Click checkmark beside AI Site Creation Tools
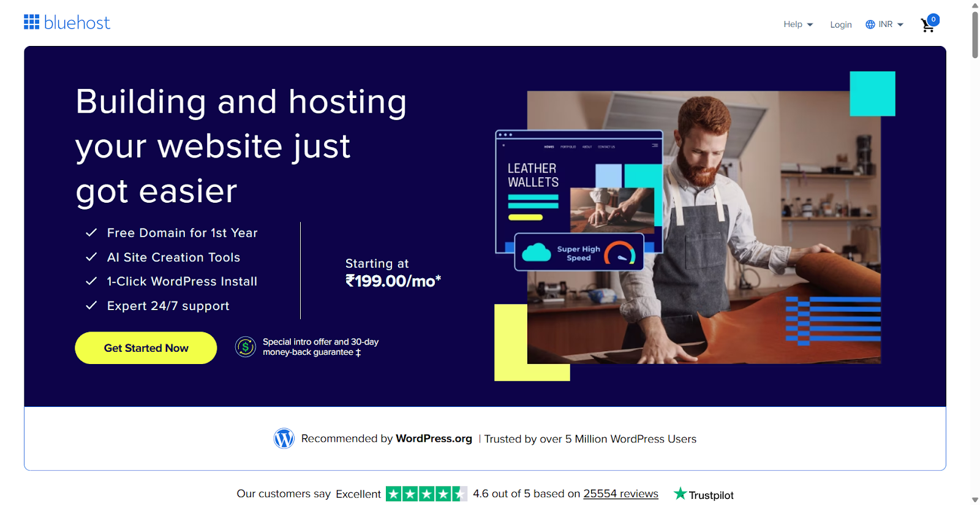Image resolution: width=980 pixels, height=505 pixels. 91,257
